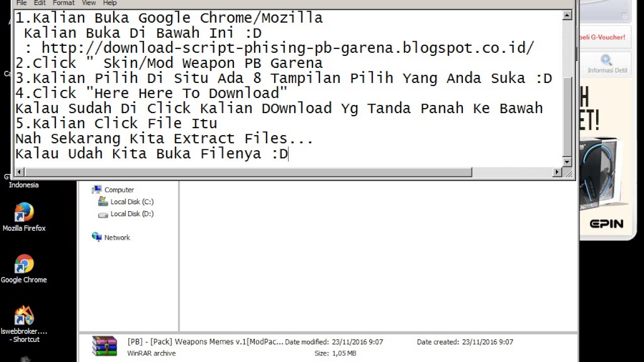The height and width of the screenshot is (362, 644).
Task: Click the "Size: 1,05 MB" text
Action: 335,353
